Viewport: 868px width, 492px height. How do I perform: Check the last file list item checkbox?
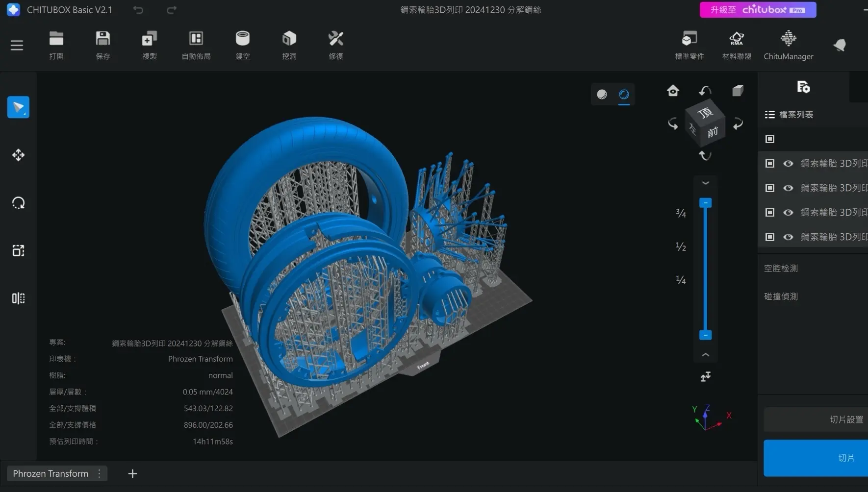[x=770, y=237]
